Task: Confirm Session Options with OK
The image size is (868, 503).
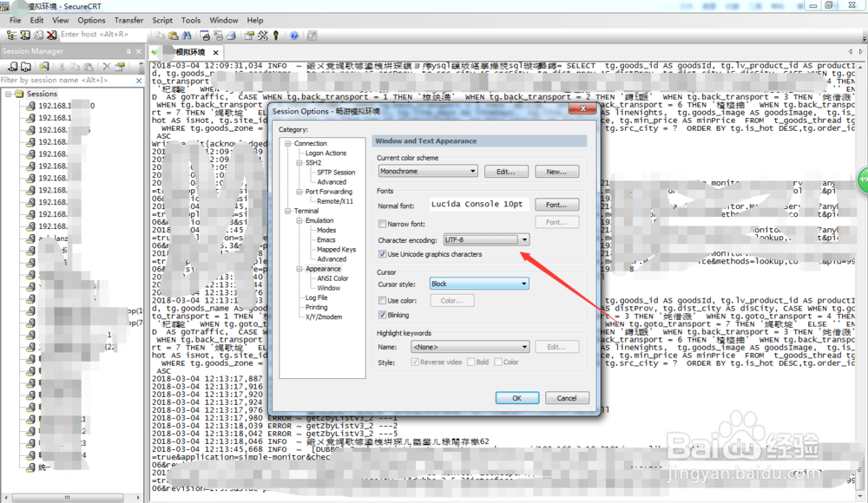Action: [517, 398]
